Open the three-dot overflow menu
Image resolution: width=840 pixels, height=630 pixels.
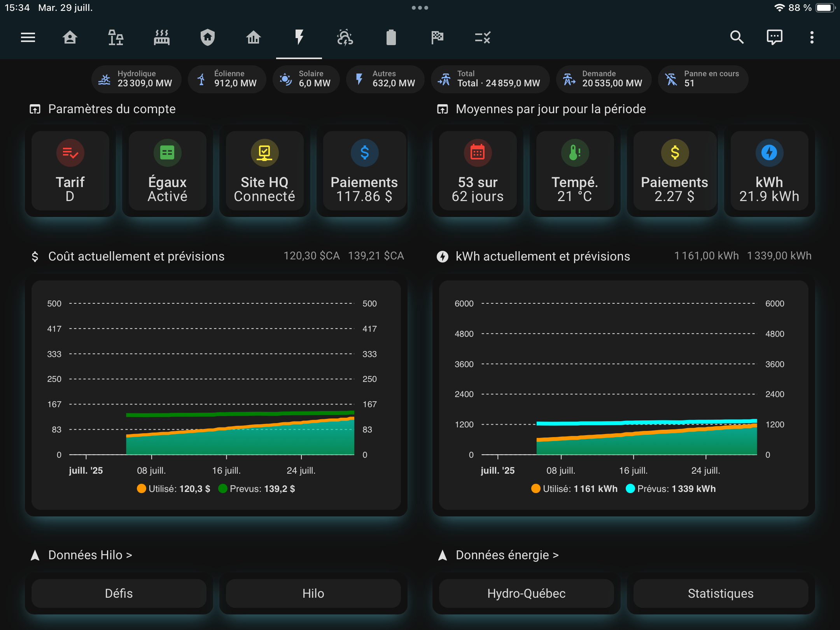pyautogui.click(x=812, y=37)
